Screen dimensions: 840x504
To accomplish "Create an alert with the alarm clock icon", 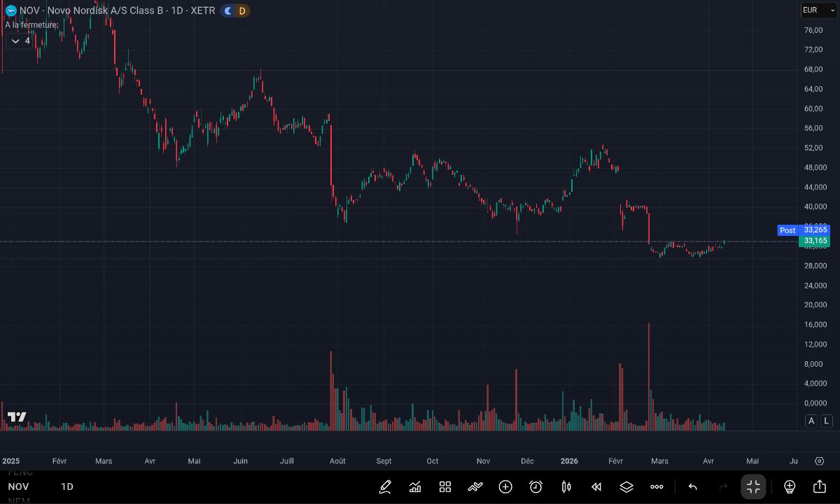I will pos(536,486).
